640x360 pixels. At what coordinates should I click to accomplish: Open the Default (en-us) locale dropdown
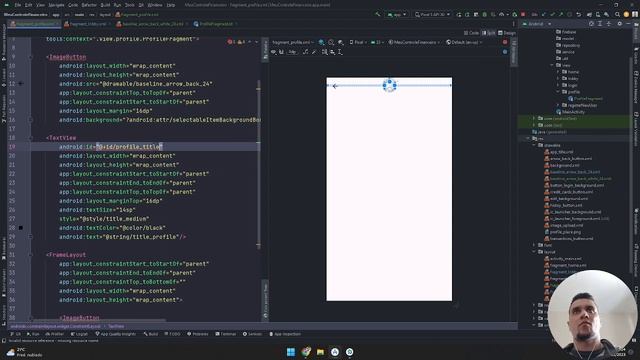pos(464,42)
